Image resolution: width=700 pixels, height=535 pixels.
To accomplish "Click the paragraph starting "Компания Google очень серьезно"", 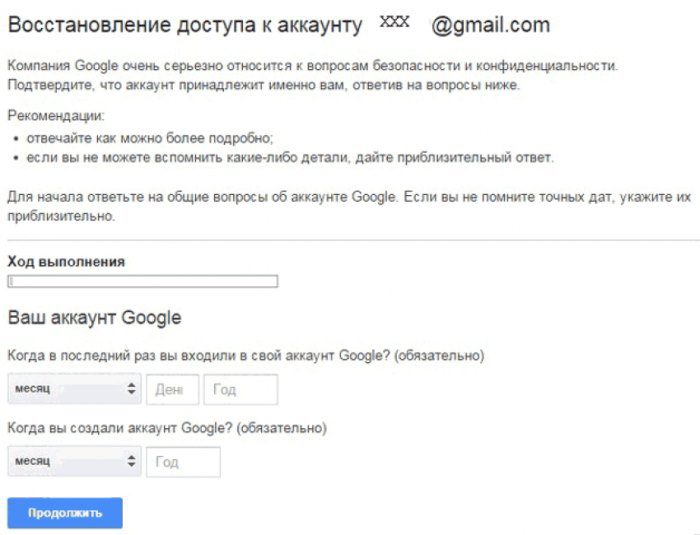I will tap(312, 75).
